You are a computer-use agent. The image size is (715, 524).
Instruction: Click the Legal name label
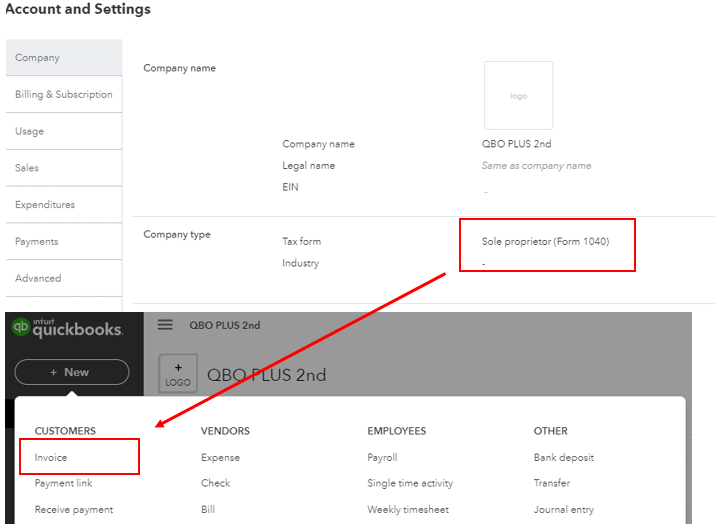tap(309, 166)
